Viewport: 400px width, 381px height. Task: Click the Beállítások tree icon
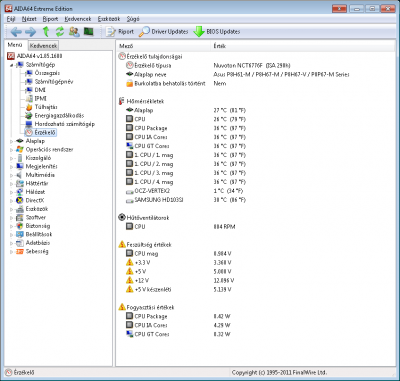pos(20,234)
